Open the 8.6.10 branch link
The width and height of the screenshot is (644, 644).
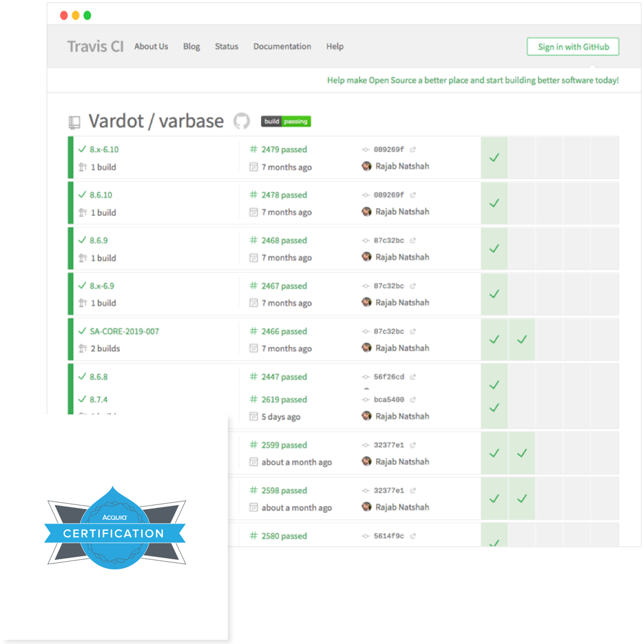(101, 195)
